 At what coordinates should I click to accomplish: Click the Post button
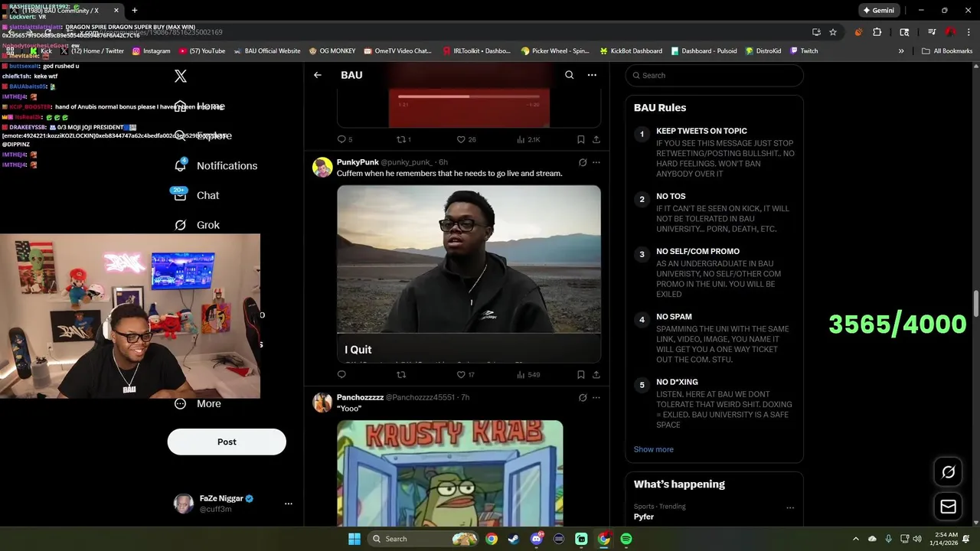click(x=227, y=442)
